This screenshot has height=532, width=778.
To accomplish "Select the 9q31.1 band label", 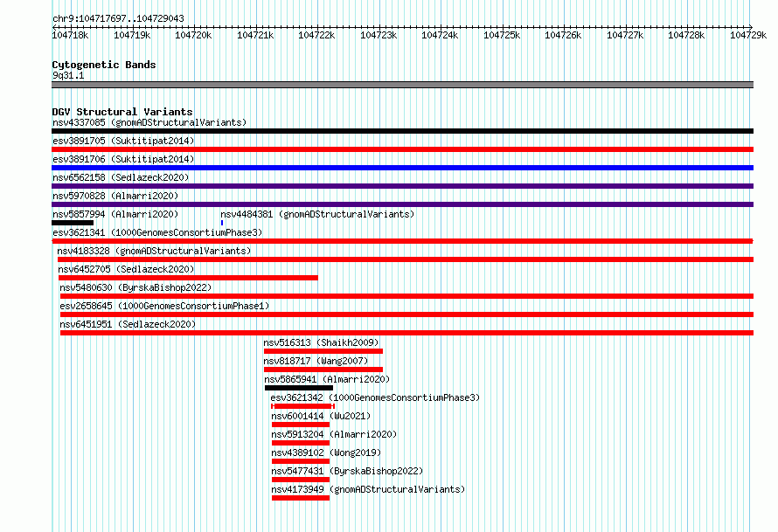I will click(x=68, y=75).
